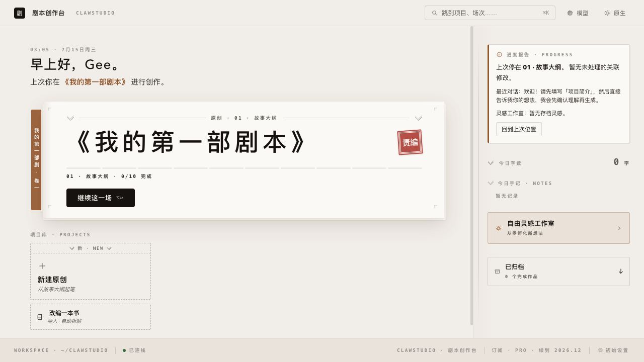Open the 《我的第一部剧本》 link in greeting
Image resolution: width=644 pixels, height=362 pixels.
(x=94, y=82)
